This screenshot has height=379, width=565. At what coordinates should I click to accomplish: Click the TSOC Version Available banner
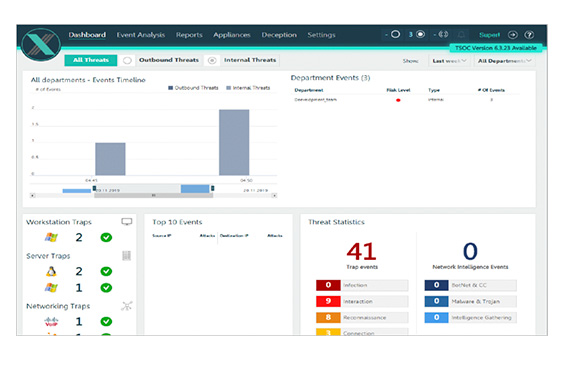tap(496, 48)
